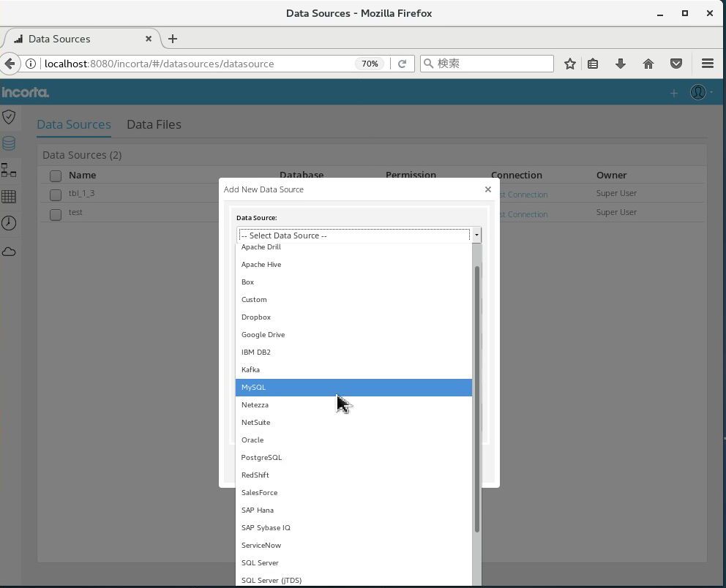
Task: Click the plus add icon in the Incorta header
Action: 674,94
